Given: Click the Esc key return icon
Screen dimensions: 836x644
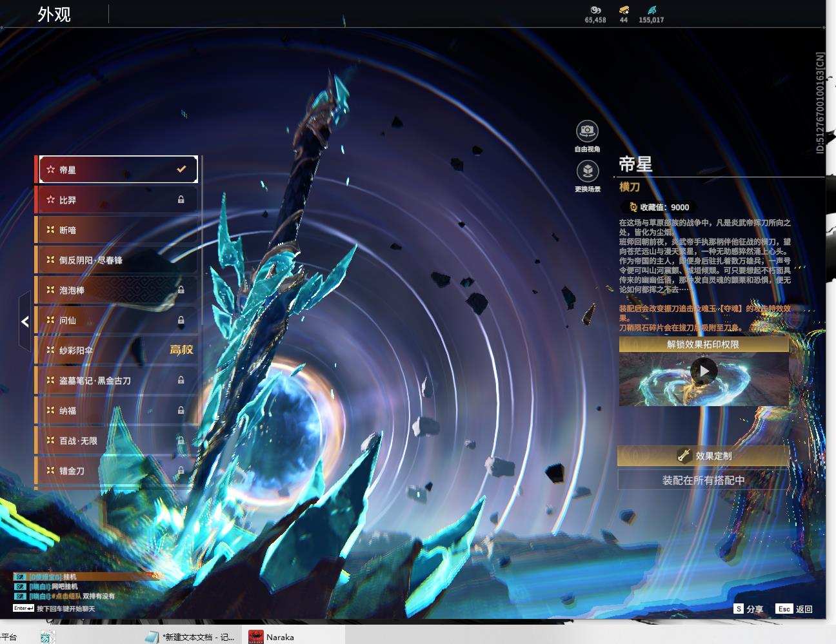Looking at the screenshot, I should click(784, 609).
